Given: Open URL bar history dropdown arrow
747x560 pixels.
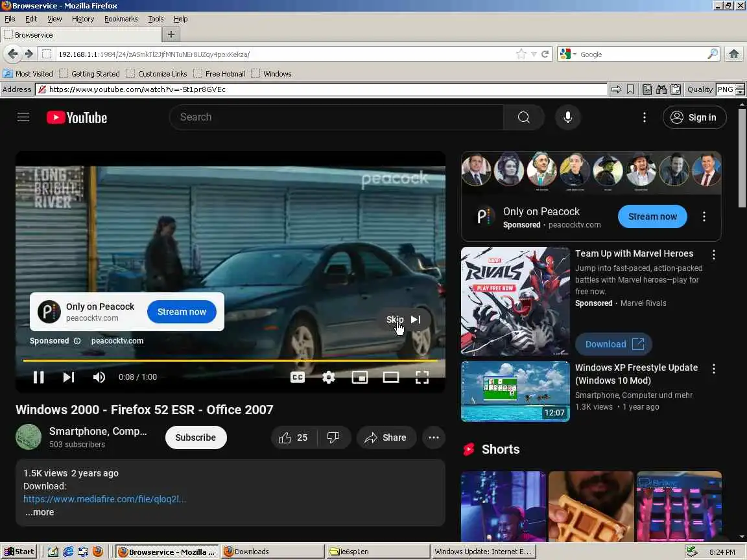Looking at the screenshot, I should click(534, 54).
